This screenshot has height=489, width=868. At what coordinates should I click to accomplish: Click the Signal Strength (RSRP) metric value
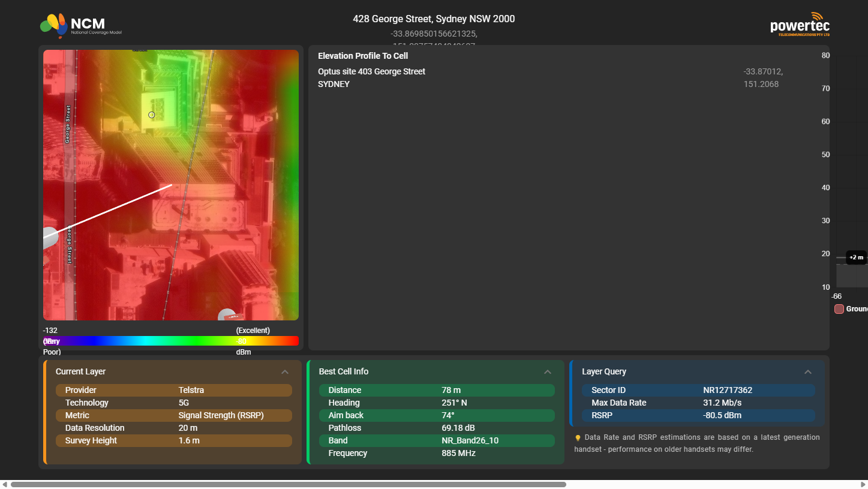point(221,415)
